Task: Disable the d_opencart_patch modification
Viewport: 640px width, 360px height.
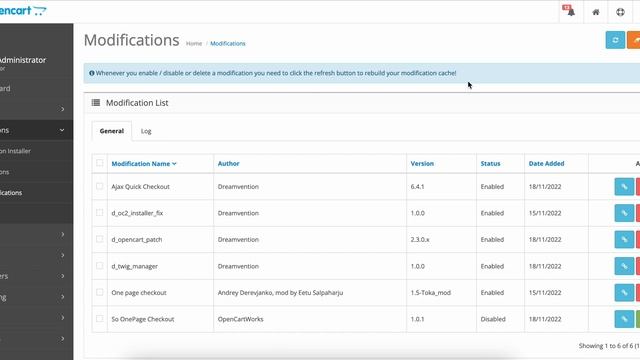Action: [x=638, y=240]
